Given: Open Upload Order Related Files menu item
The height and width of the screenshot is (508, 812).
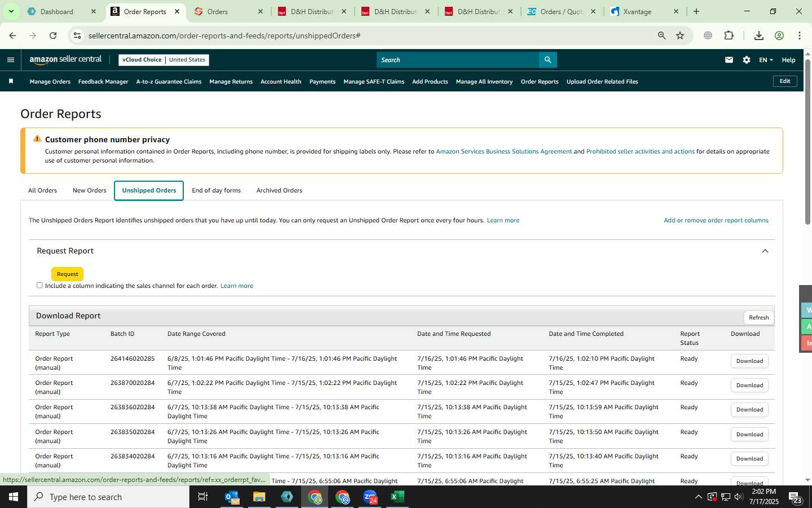Looking at the screenshot, I should (x=602, y=82).
